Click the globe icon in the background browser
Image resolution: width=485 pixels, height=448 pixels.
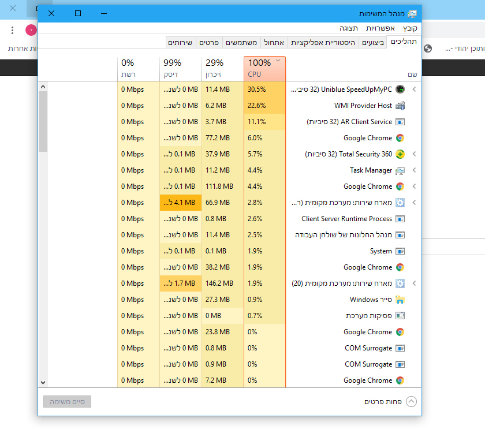428,48
